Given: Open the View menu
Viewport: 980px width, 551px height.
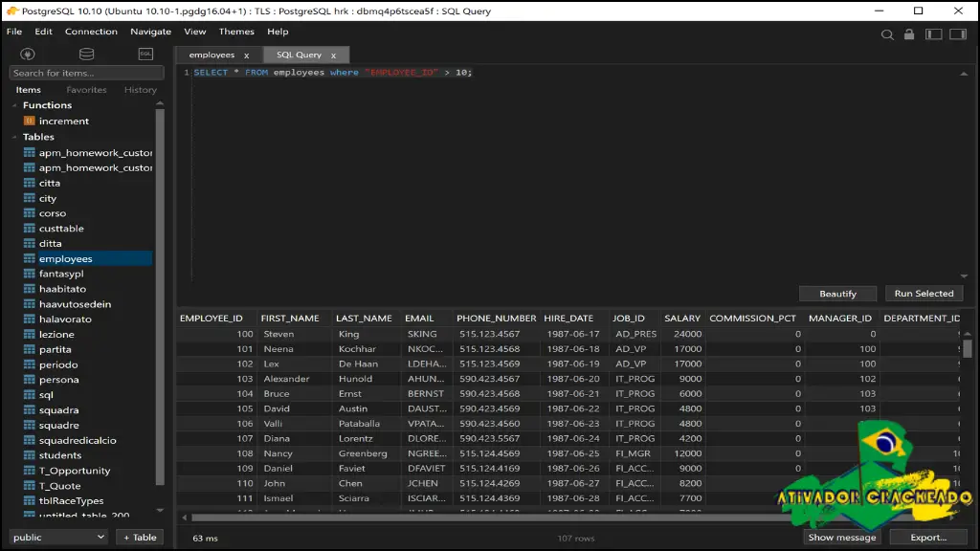Looking at the screenshot, I should [194, 32].
